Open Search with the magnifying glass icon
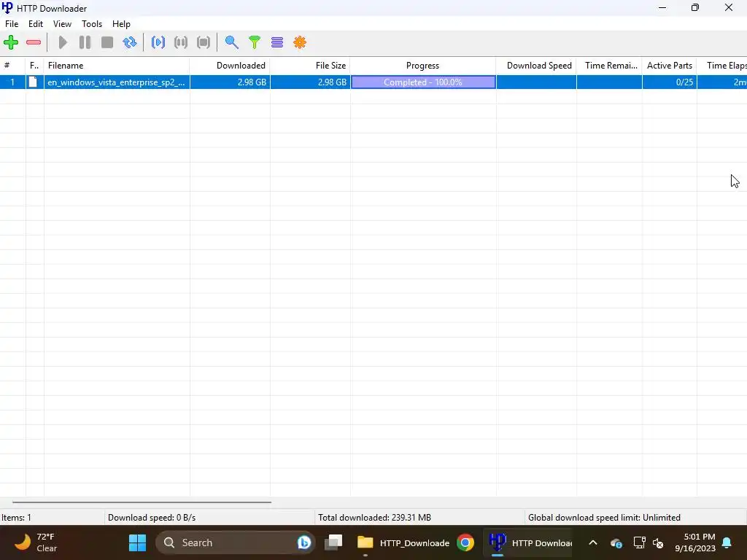 pyautogui.click(x=231, y=42)
